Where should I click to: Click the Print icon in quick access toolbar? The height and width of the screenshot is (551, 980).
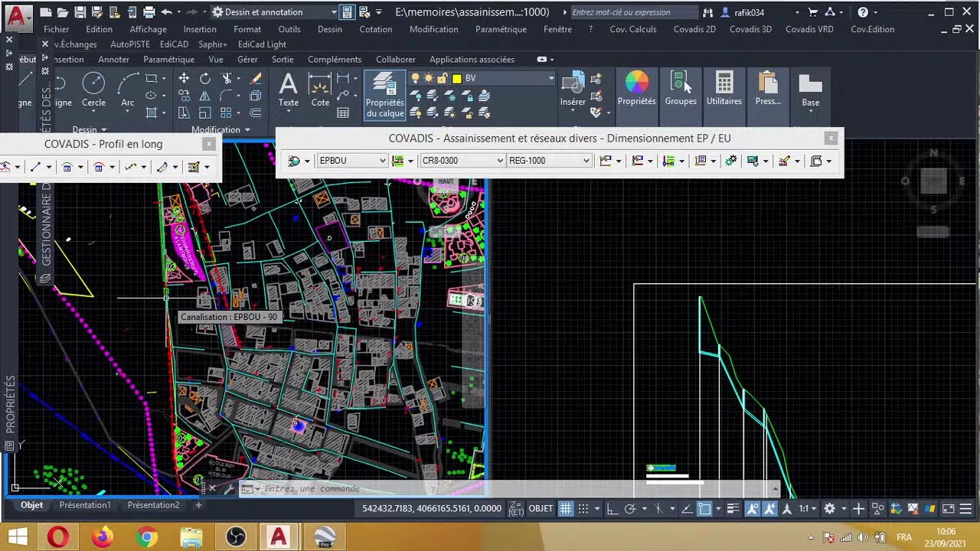[149, 12]
